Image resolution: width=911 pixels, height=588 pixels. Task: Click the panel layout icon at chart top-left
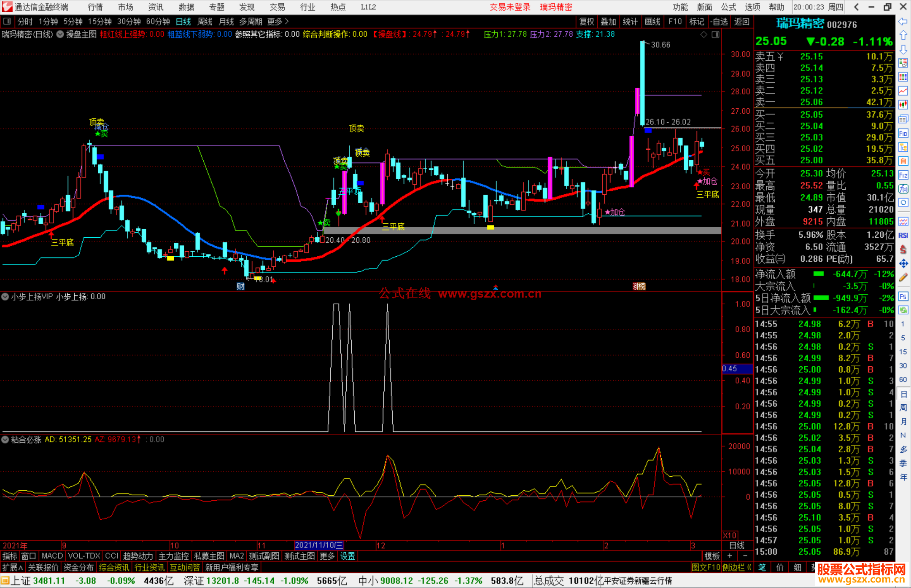[7, 21]
